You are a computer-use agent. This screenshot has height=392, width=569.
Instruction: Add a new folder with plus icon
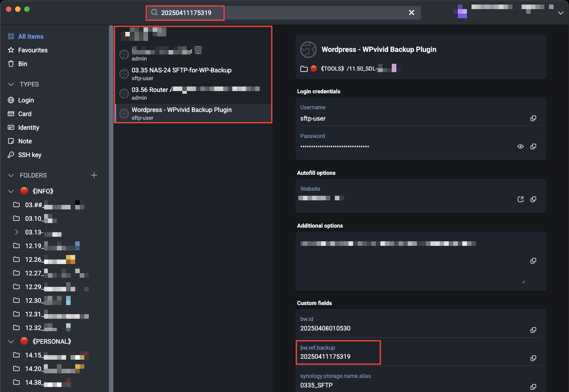coord(94,175)
